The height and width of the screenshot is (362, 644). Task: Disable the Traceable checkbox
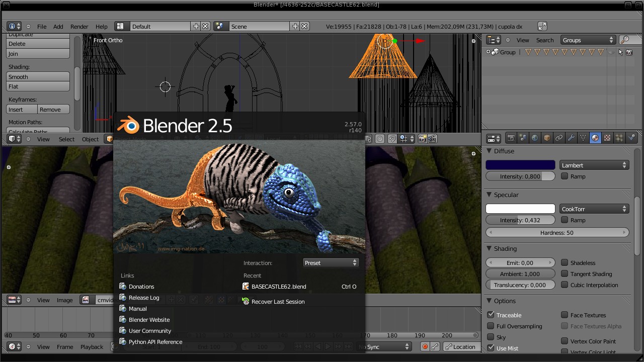pyautogui.click(x=491, y=315)
